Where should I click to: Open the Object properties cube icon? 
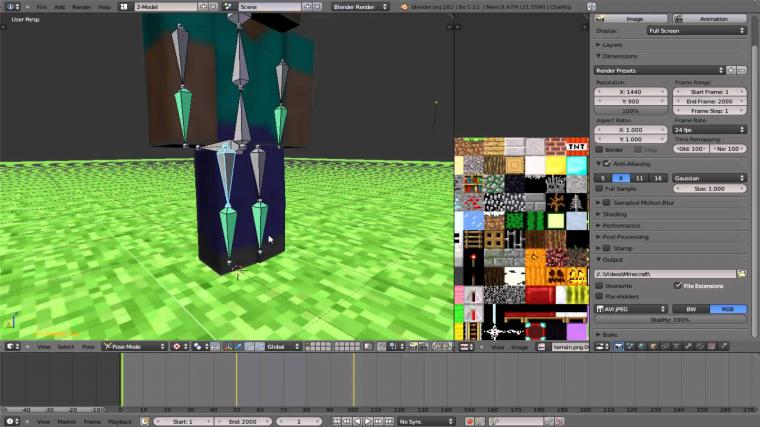(653, 347)
